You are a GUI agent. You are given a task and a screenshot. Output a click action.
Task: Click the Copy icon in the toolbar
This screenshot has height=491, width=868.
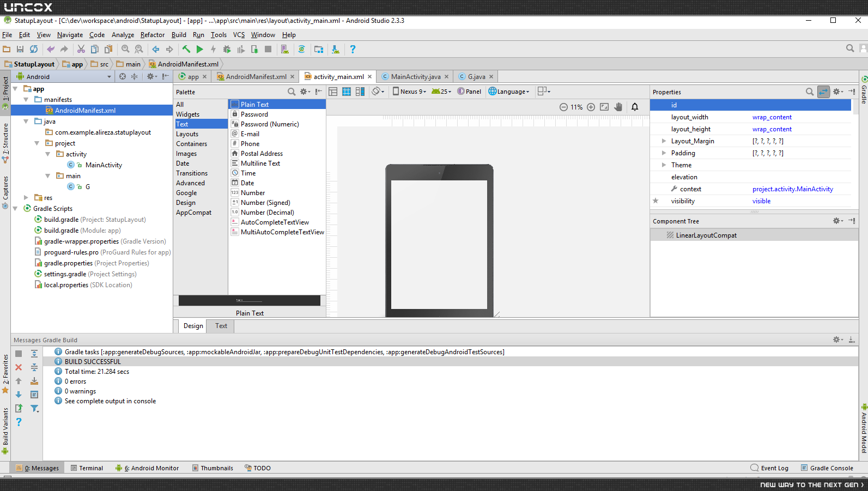point(95,49)
